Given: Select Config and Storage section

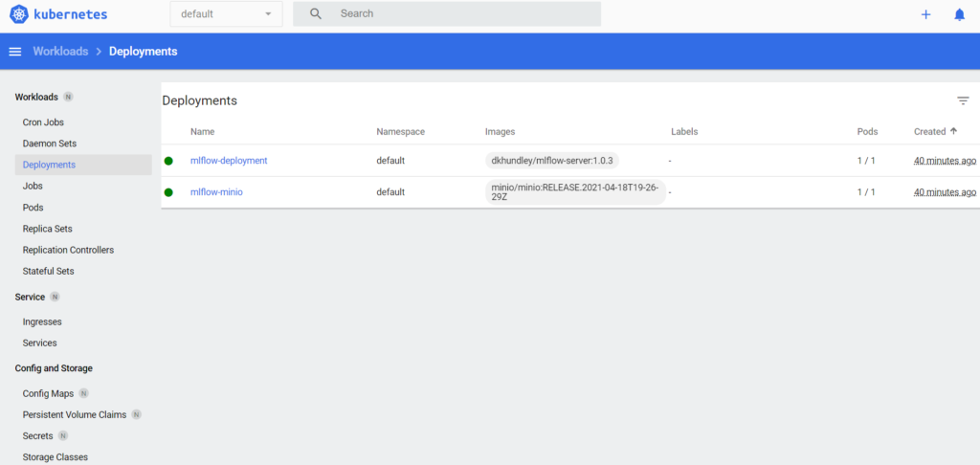Looking at the screenshot, I should [54, 368].
